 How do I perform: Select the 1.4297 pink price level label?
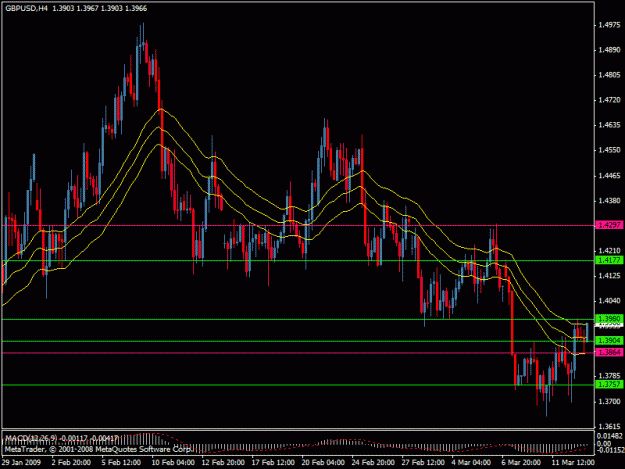[609, 225]
